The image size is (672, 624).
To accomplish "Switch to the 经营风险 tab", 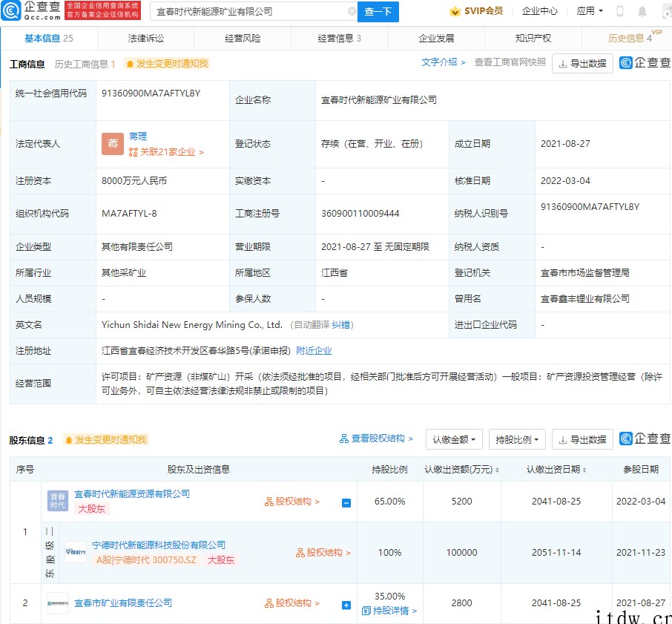I will (243, 38).
